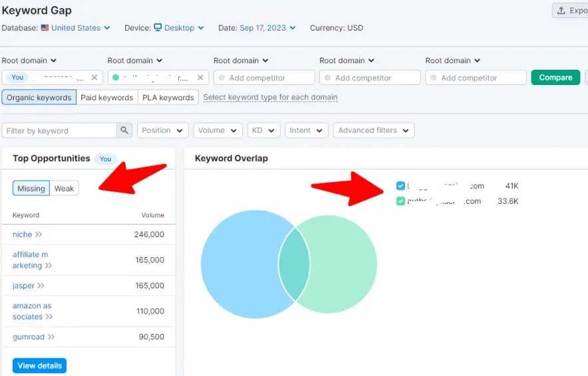Select the Missing opportunities toggle
The height and width of the screenshot is (376, 588).
click(x=31, y=189)
